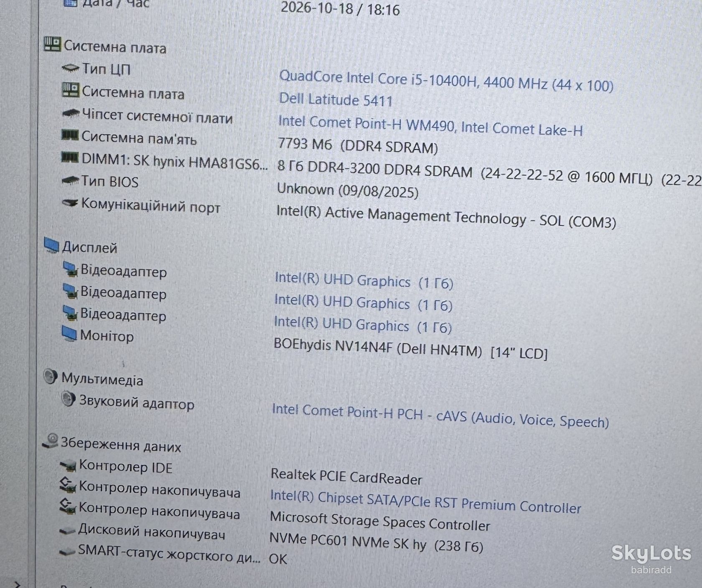This screenshot has width=702, height=588.
Task: Select the Монітор field label
Action: pos(107,336)
